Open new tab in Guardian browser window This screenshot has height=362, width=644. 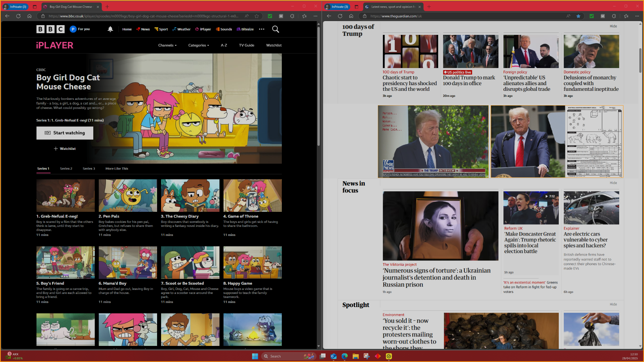point(429,7)
